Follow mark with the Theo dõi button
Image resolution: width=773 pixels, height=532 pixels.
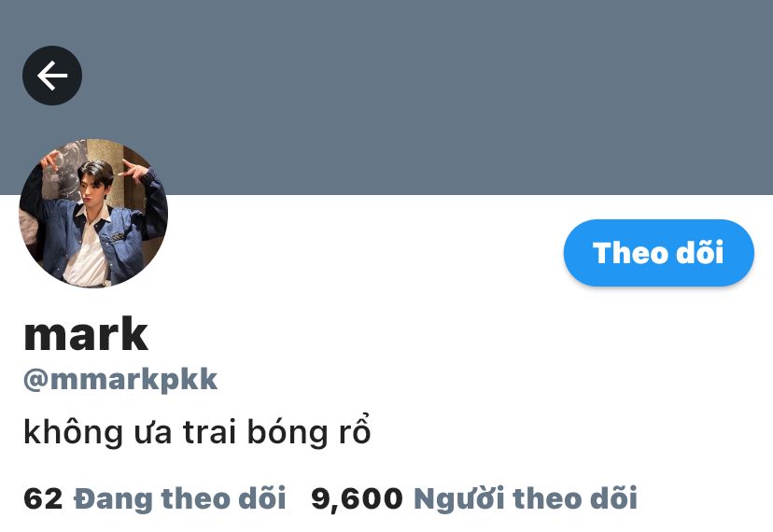658,252
